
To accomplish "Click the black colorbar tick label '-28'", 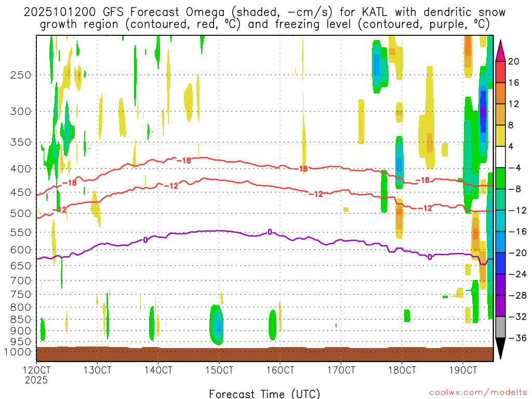I will pos(517,296).
